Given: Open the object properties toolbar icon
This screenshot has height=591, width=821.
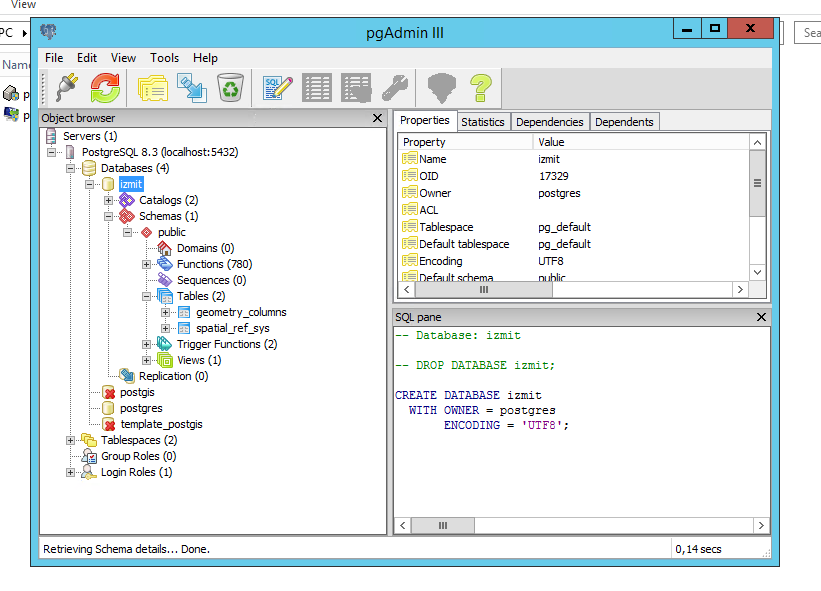Looking at the screenshot, I should [153, 88].
